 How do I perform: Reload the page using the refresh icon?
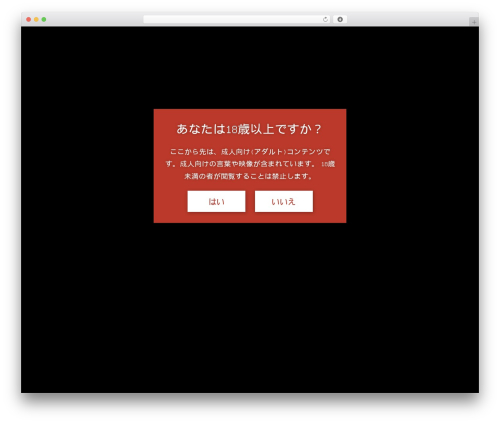[x=325, y=20]
